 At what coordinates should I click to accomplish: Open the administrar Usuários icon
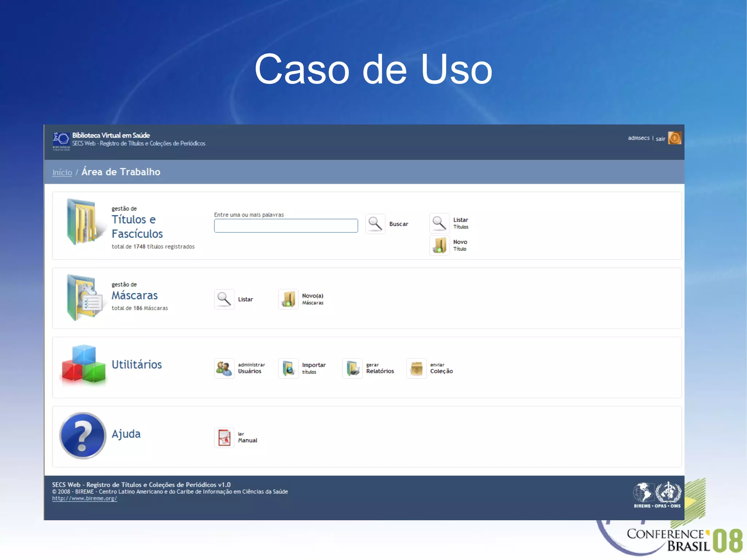(x=224, y=368)
